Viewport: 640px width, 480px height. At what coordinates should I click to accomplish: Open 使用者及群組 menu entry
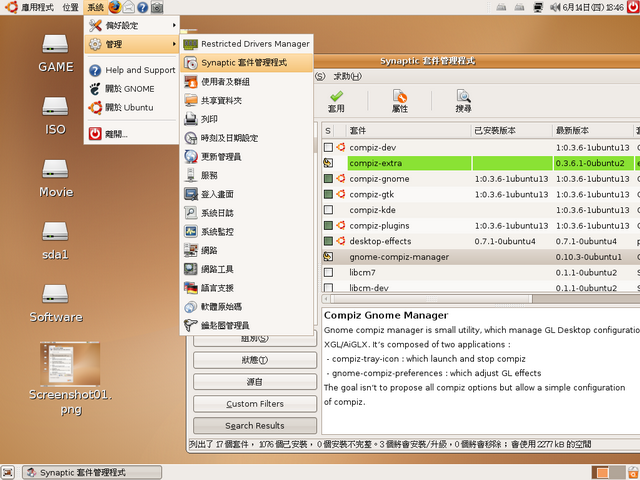[247, 82]
